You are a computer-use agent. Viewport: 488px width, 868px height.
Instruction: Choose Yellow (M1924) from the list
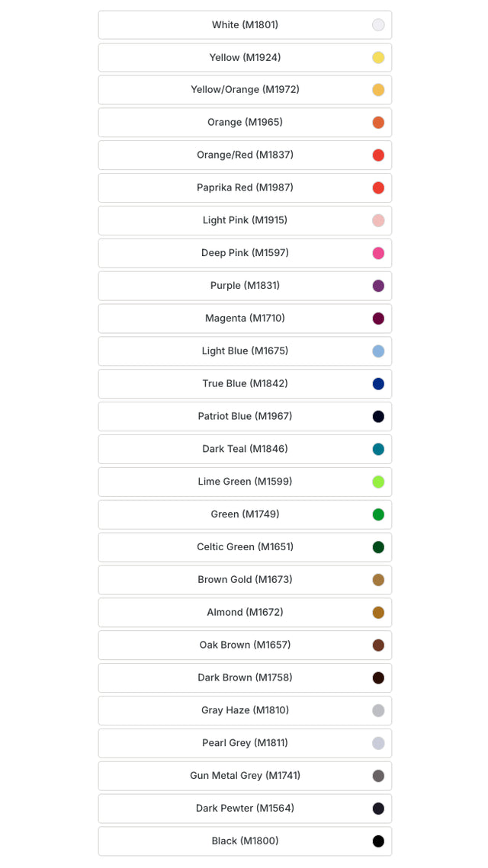245,58
